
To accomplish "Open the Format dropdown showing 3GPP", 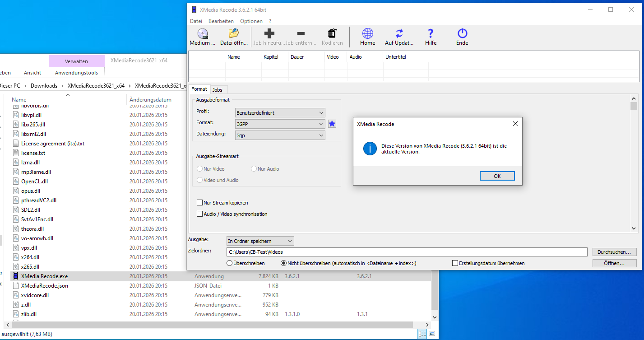I will (x=280, y=124).
